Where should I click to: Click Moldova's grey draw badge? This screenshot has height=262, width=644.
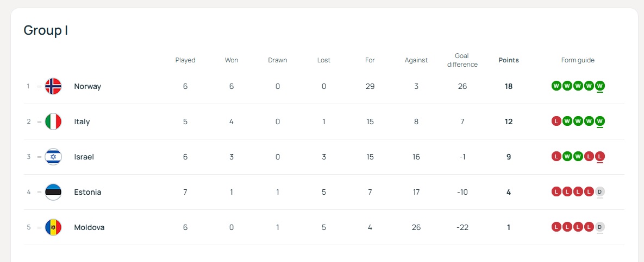599,227
